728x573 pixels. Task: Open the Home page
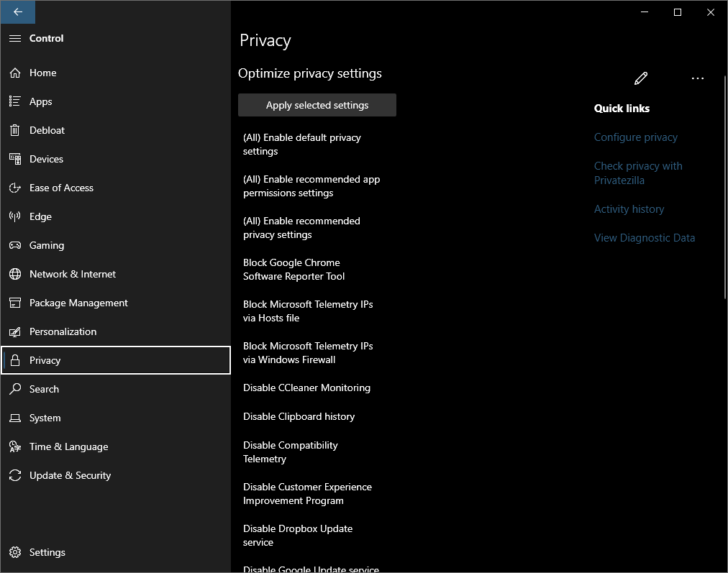click(x=116, y=73)
